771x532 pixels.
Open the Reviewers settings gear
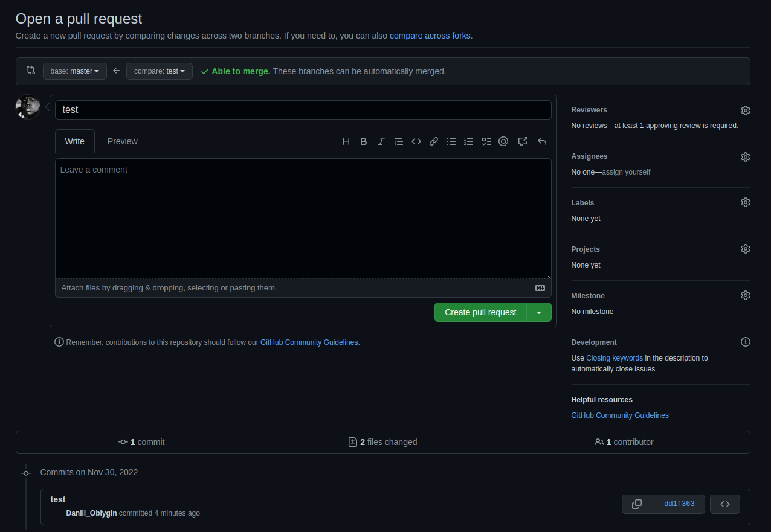(x=746, y=111)
